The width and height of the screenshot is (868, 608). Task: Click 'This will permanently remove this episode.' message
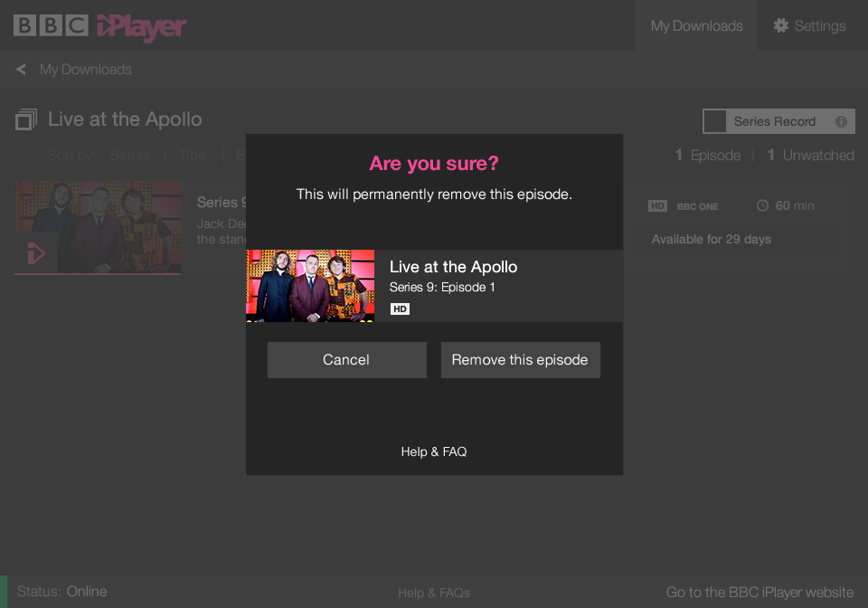pos(434,195)
